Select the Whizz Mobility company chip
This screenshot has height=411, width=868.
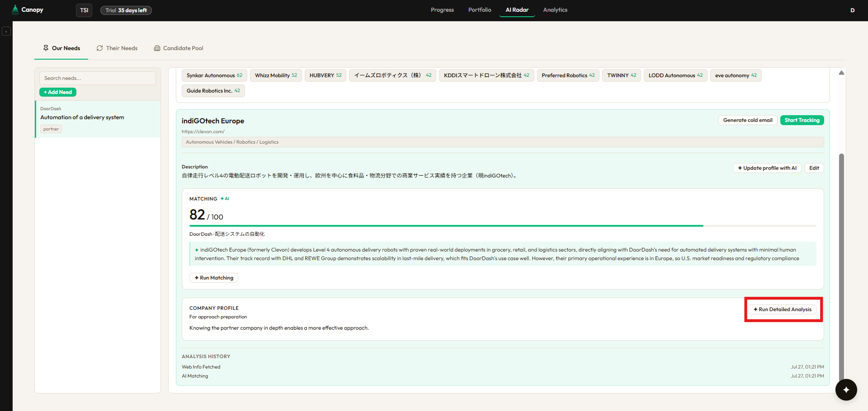pyautogui.click(x=276, y=75)
